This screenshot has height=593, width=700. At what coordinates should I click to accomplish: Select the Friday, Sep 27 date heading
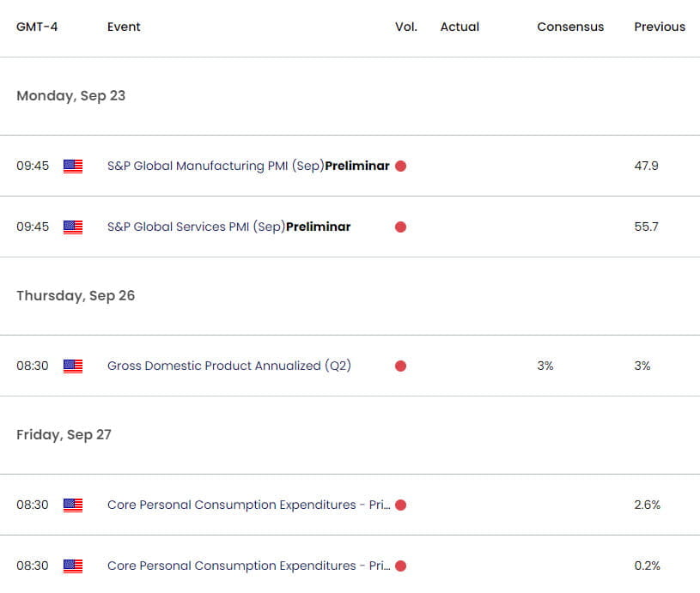64,435
